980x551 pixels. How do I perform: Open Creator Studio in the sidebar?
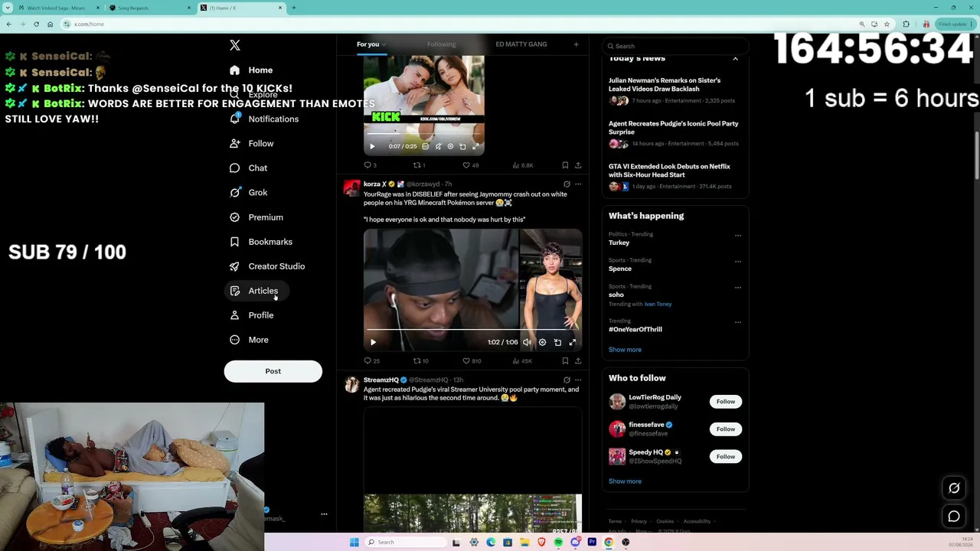(x=266, y=266)
